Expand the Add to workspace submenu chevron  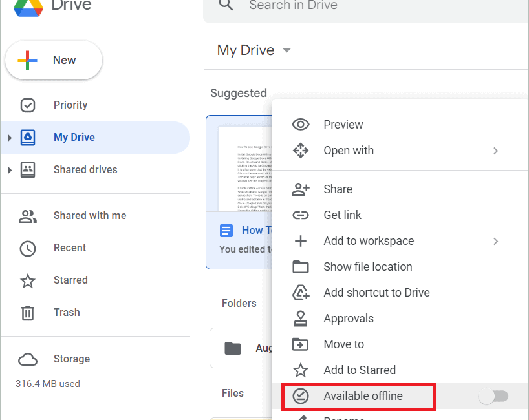(495, 242)
